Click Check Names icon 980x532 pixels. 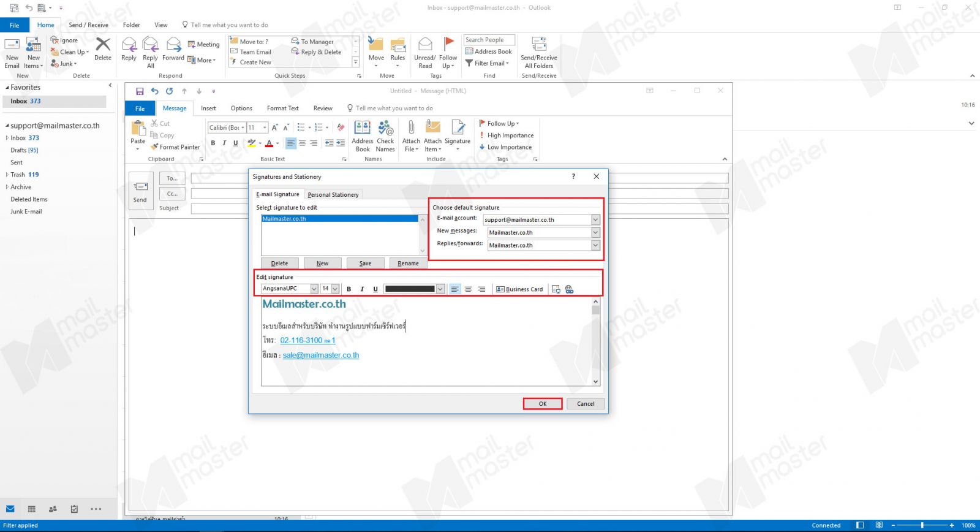pyautogui.click(x=385, y=127)
